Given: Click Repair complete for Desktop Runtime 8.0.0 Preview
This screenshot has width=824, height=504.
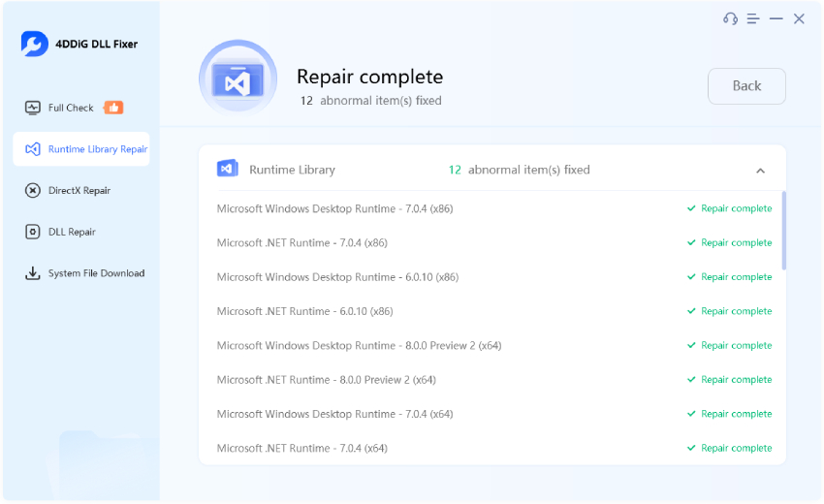Looking at the screenshot, I should pos(729,345).
